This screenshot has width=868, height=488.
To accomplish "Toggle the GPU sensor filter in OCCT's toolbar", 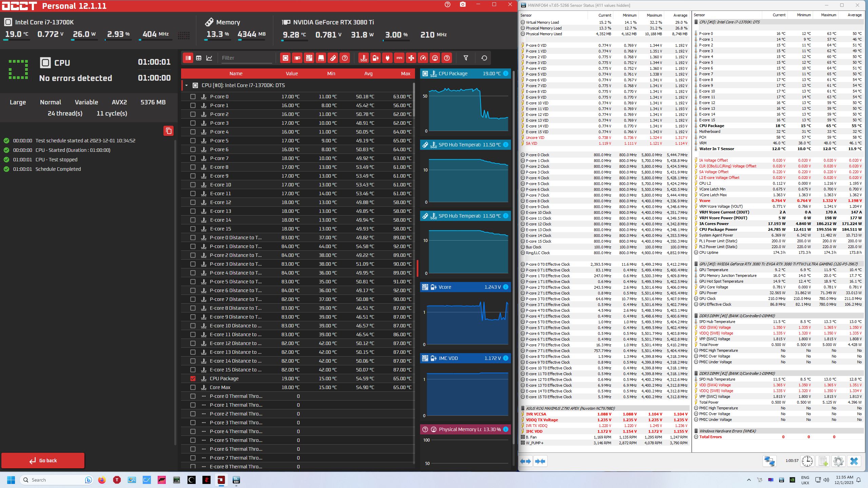I will (297, 58).
